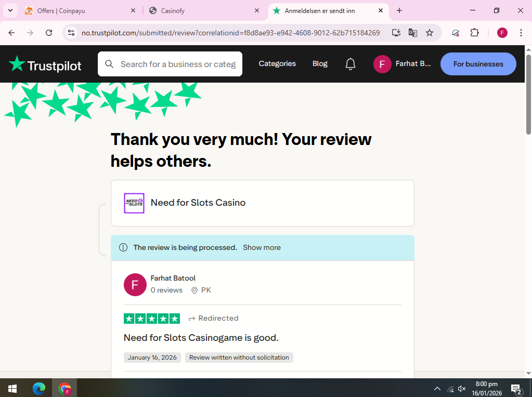Viewport: 532px width, 397px height.
Task: Open the Blog link in the header
Action: coord(320,64)
